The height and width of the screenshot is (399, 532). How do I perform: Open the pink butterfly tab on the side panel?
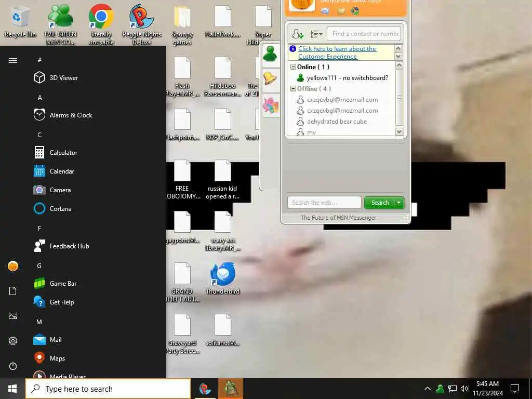(271, 105)
